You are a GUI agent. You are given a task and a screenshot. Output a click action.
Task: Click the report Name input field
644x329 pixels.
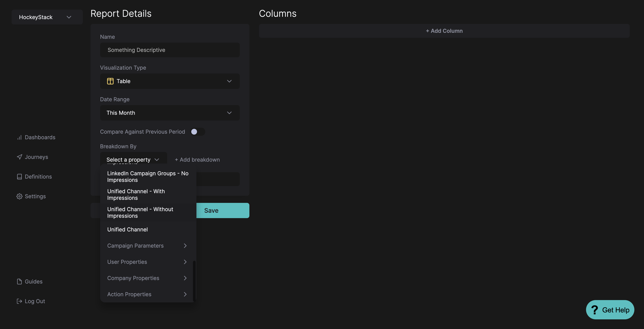[170, 50]
